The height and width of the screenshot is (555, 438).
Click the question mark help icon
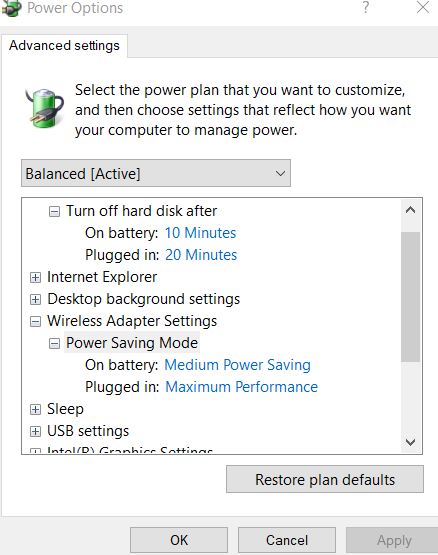click(366, 7)
